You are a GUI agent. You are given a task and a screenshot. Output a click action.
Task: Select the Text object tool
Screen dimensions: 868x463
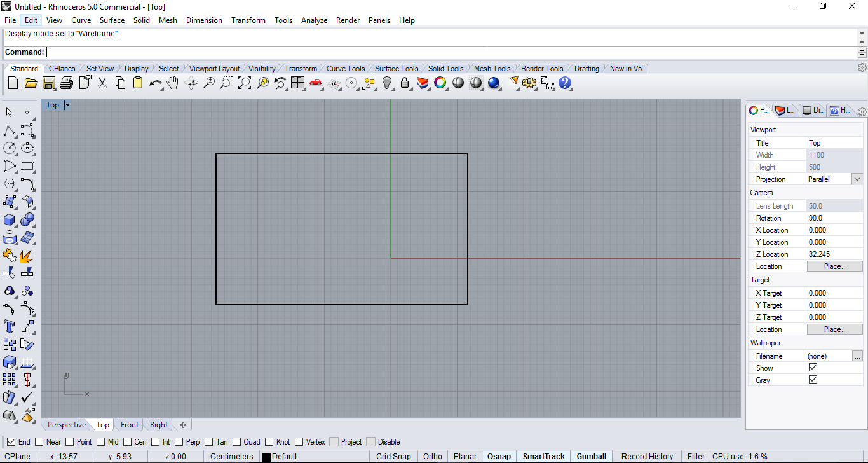(x=10, y=327)
